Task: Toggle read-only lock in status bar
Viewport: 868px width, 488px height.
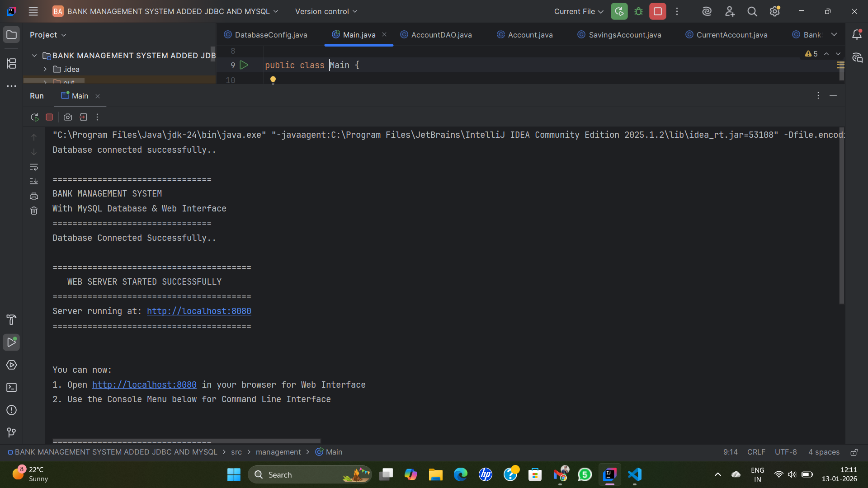Action: pyautogui.click(x=854, y=452)
